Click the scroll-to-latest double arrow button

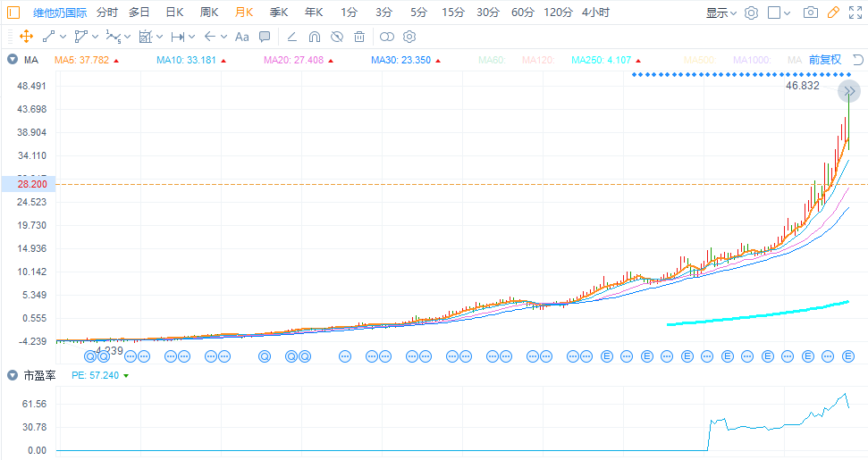[849, 91]
